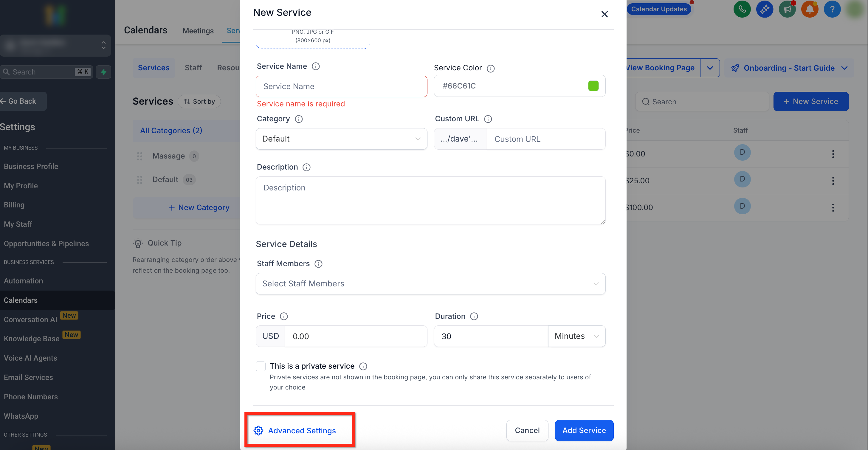Click the megaphone announcements icon
Viewport: 868px width, 450px height.
787,9
